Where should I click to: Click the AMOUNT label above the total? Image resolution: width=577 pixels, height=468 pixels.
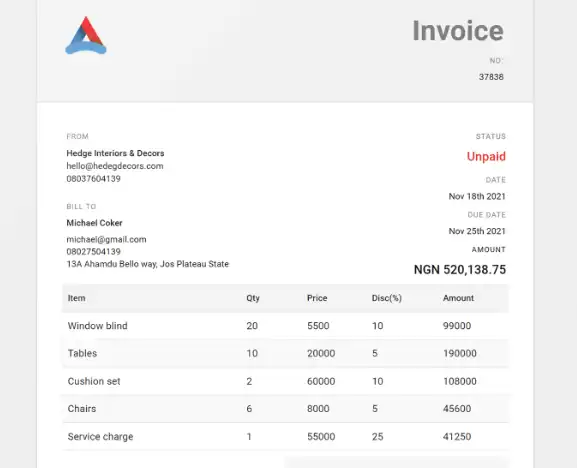coord(489,250)
